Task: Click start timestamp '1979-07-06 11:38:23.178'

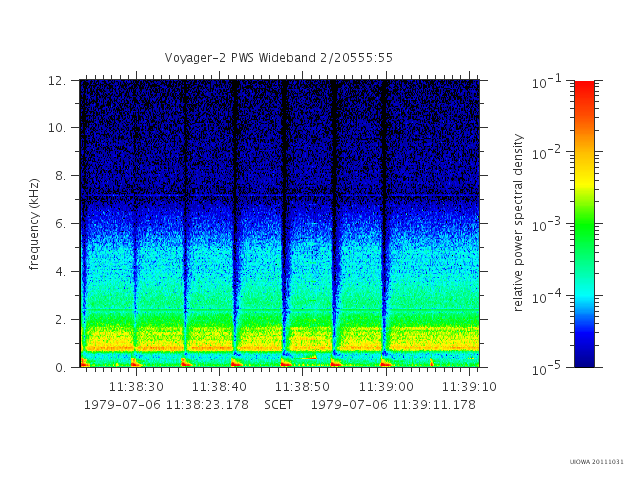Action: pyautogui.click(x=166, y=405)
